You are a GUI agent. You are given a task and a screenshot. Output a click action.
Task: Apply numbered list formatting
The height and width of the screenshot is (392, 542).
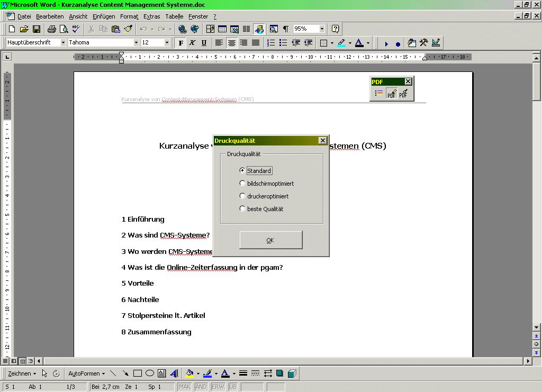coord(271,43)
